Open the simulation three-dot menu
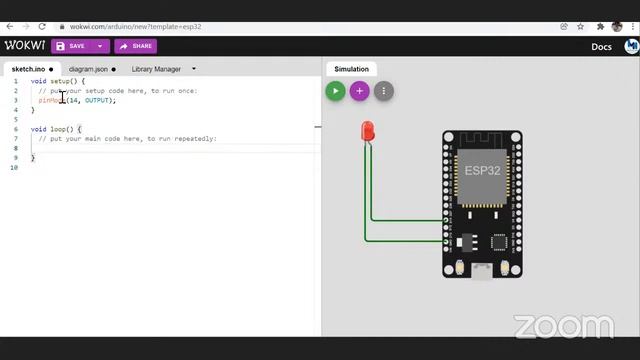The width and height of the screenshot is (640, 360). pyautogui.click(x=384, y=91)
